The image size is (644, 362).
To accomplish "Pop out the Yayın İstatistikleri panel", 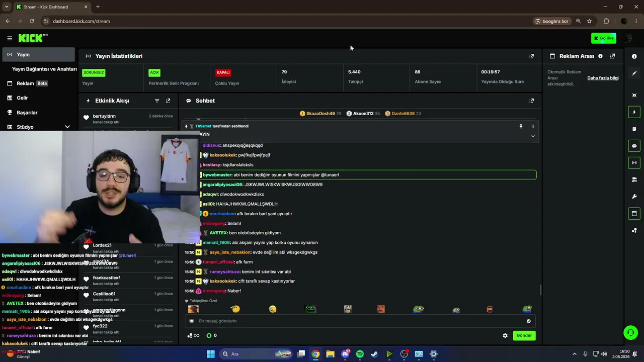I will tap(531, 56).
